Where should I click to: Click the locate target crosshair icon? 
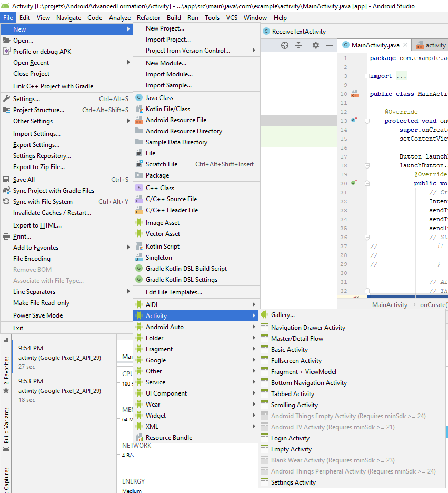[x=285, y=45]
